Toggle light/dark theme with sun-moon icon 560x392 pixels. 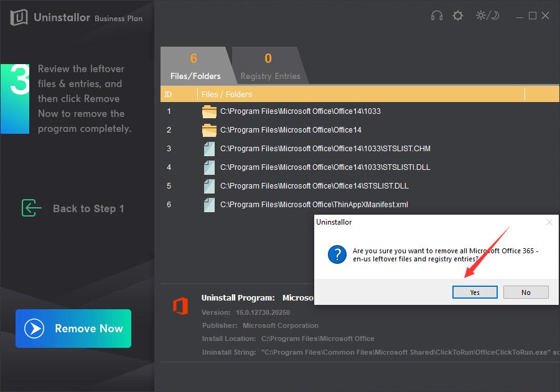pyautogui.click(x=487, y=16)
